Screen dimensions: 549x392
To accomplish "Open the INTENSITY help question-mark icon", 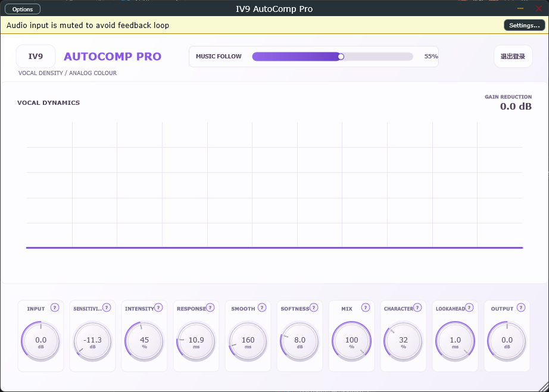I will point(158,307).
